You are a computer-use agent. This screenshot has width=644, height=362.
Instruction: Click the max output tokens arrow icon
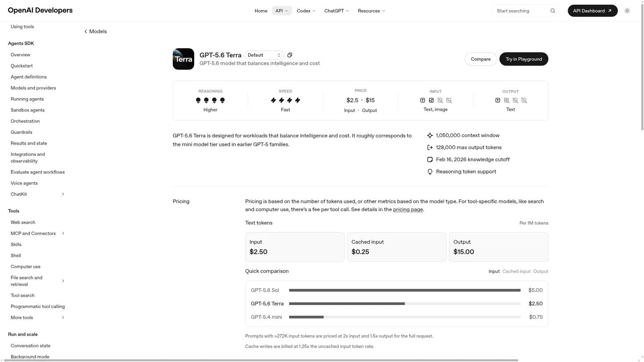pos(430,147)
